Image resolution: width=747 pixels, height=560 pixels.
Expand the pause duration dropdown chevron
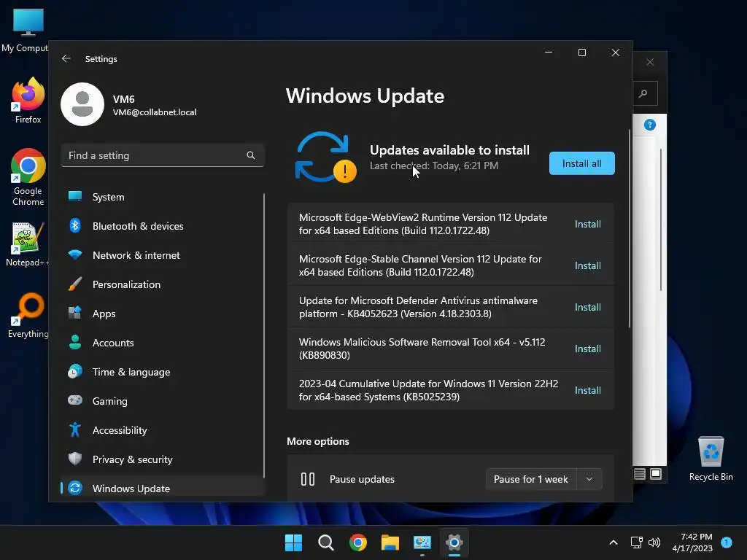(589, 479)
